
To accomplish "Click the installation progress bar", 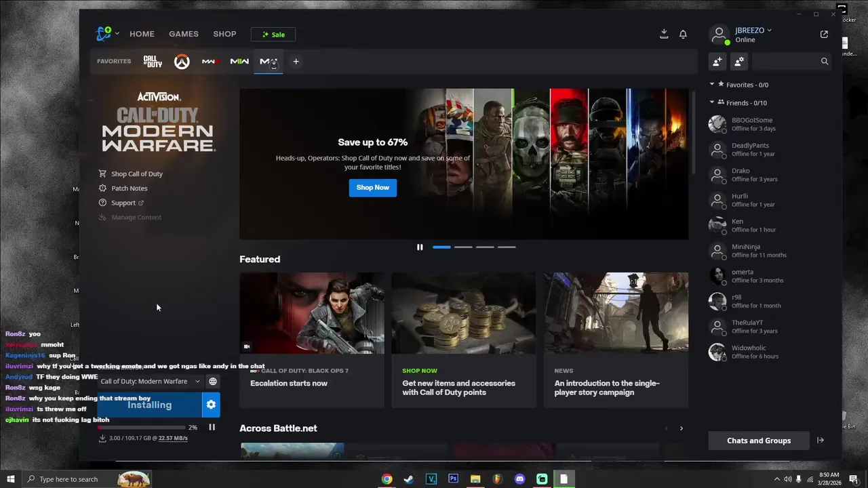I will point(142,428).
